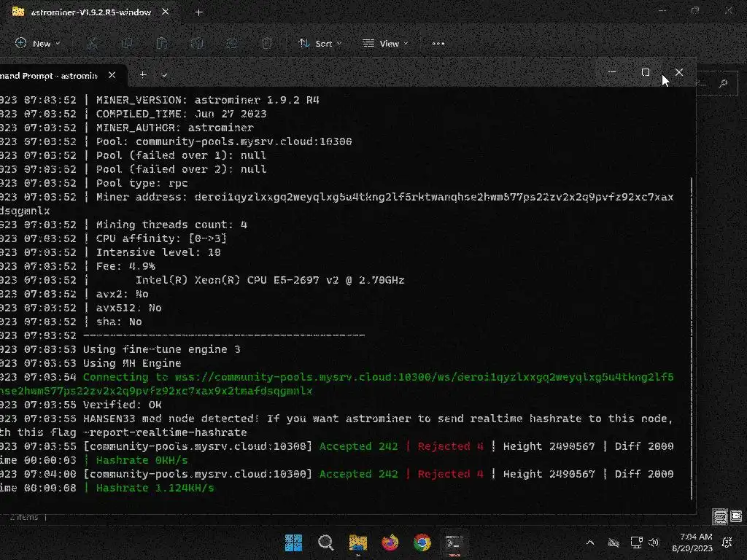Open the terminal profile dropdown chevron
The width and height of the screenshot is (747, 560).
point(164,75)
